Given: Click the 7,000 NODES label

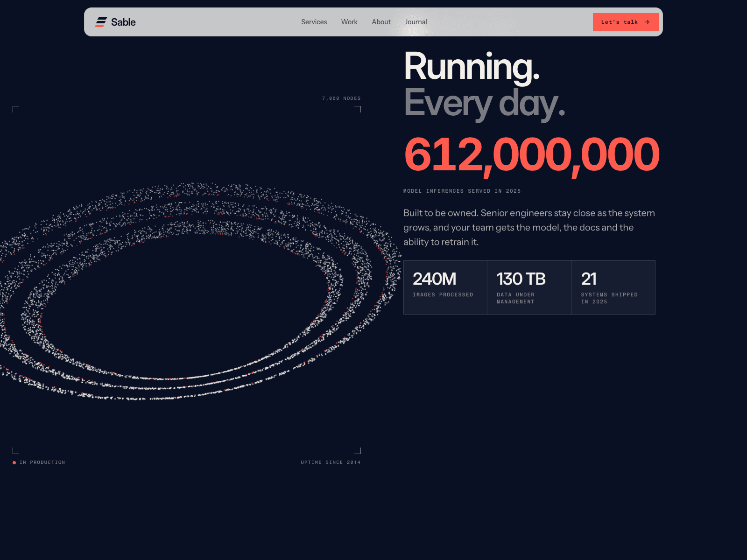Looking at the screenshot, I should (341, 98).
